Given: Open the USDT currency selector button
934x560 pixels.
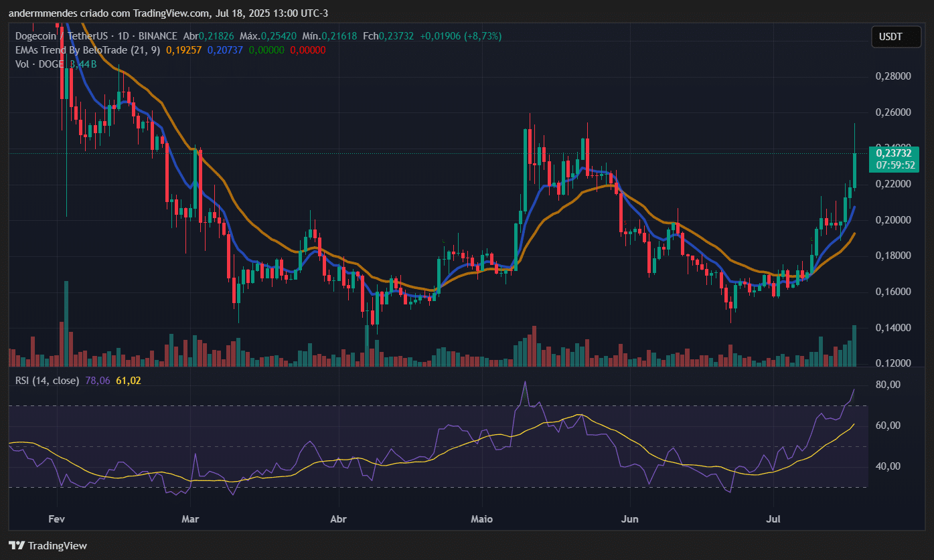Looking at the screenshot, I should 896,37.
